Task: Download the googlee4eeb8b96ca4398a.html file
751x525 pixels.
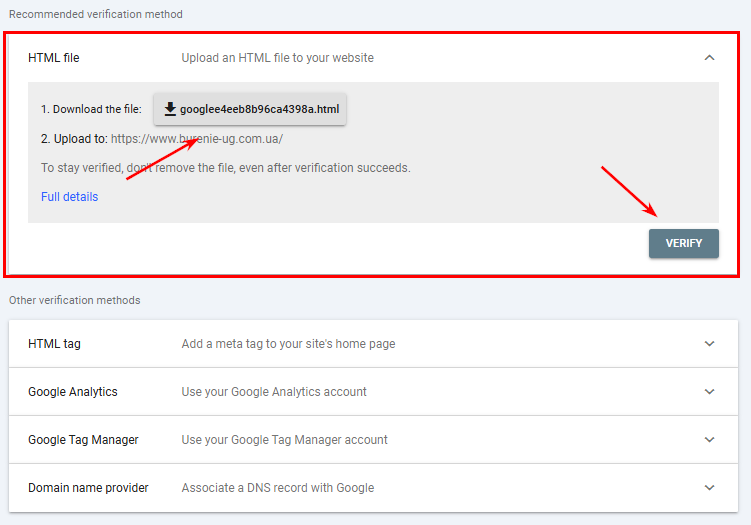Action: click(250, 109)
